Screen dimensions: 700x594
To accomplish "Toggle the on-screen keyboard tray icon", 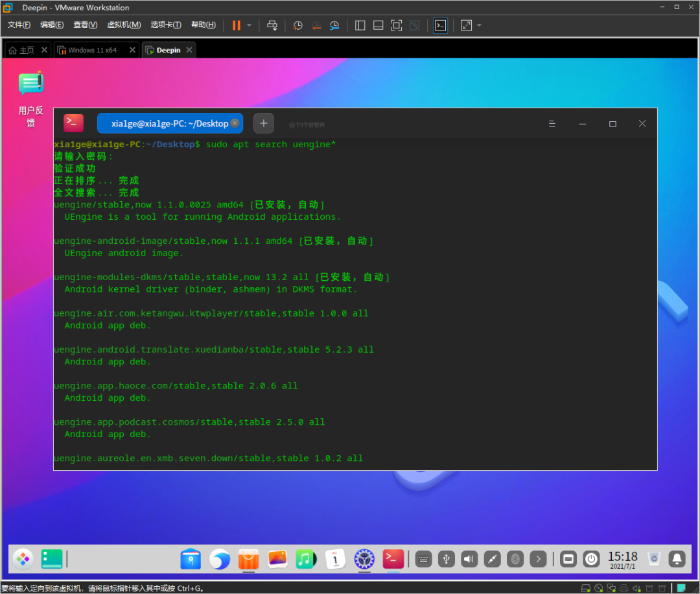I will 423,558.
